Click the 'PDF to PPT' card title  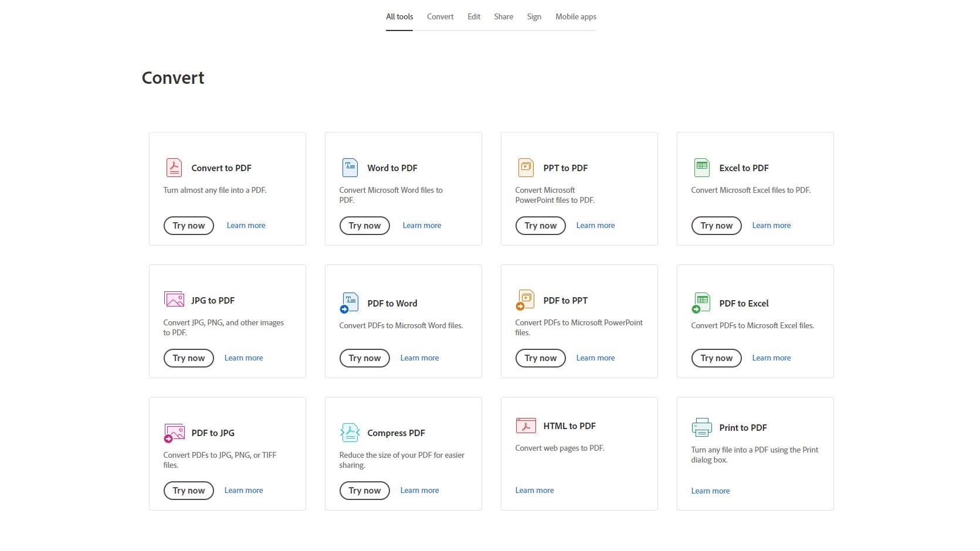pos(565,300)
